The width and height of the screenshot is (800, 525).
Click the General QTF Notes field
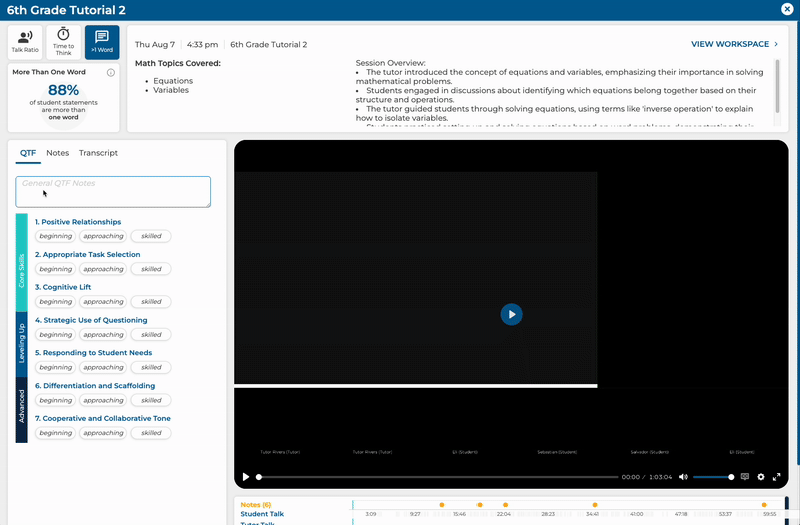click(x=113, y=192)
